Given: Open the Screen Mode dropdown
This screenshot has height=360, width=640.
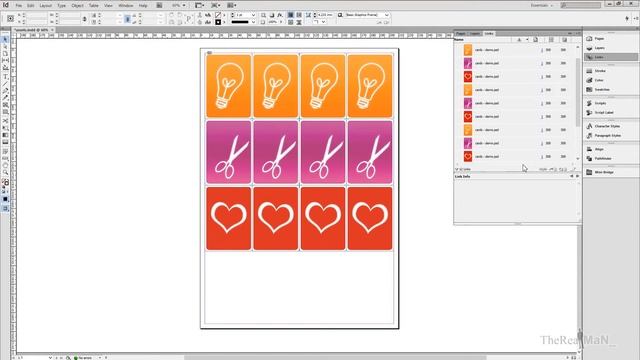Looking at the screenshot, I should coord(216,6).
